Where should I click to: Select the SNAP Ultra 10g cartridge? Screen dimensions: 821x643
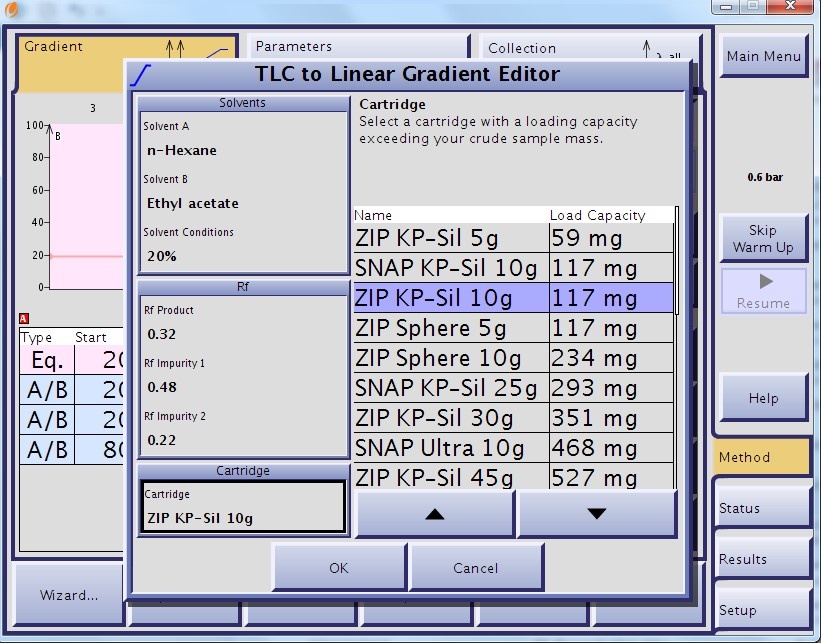click(x=513, y=447)
